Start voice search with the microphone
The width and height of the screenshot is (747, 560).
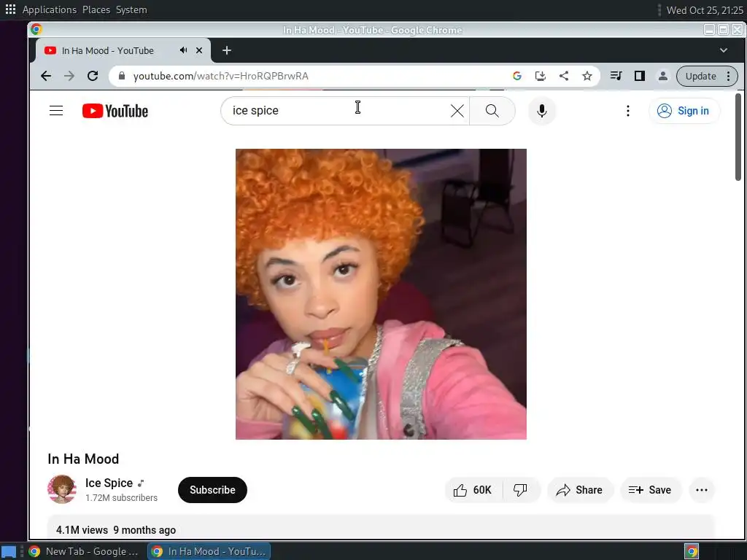(542, 111)
